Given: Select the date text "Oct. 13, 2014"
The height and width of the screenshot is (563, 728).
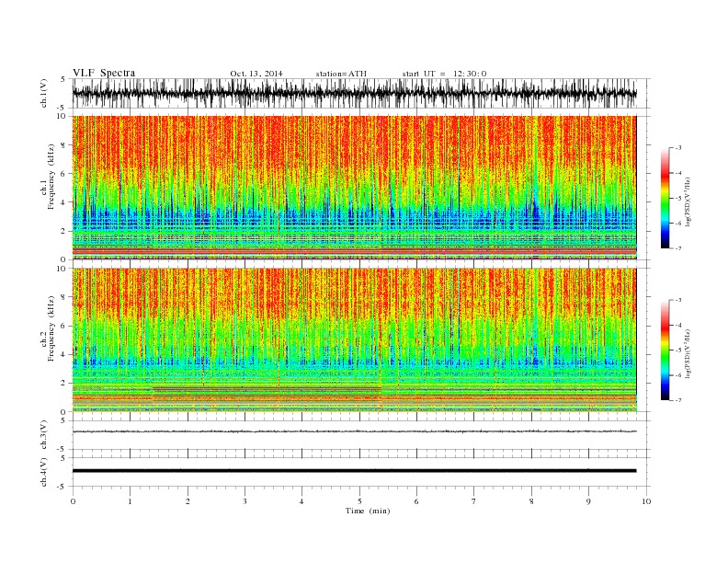Looking at the screenshot, I should (x=256, y=74).
